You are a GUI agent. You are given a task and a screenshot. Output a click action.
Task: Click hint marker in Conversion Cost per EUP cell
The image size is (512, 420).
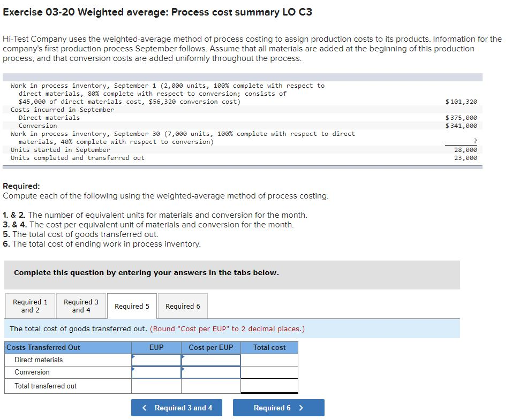[183, 368]
